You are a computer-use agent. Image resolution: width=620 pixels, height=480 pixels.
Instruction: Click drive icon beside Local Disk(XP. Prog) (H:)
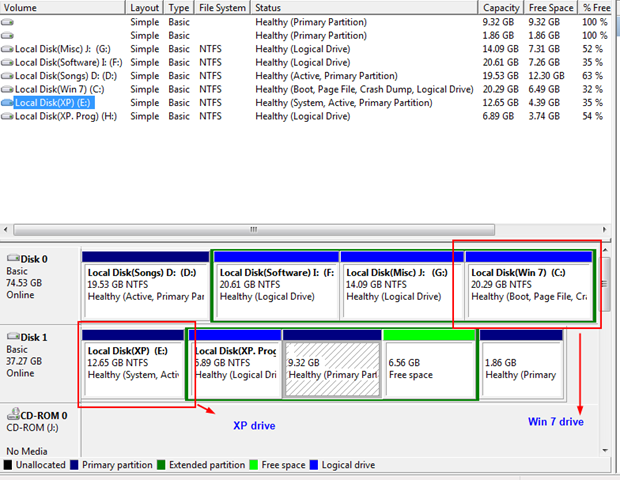click(x=7, y=116)
